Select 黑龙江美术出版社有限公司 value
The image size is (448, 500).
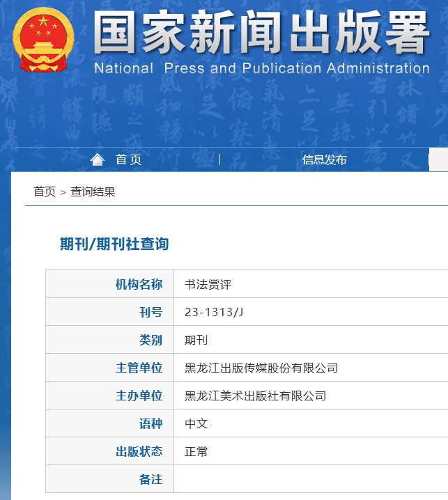(x=255, y=396)
